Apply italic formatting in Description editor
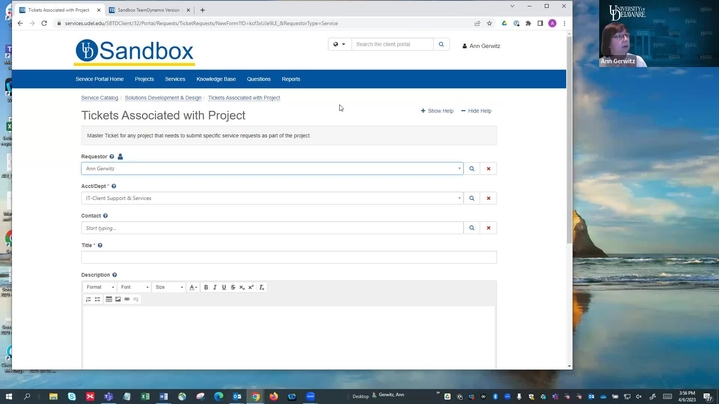This screenshot has width=719, height=404. pyautogui.click(x=215, y=287)
